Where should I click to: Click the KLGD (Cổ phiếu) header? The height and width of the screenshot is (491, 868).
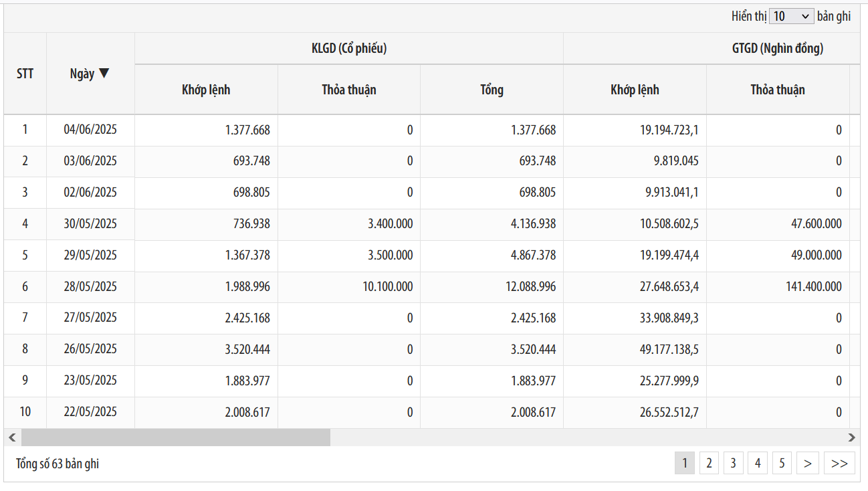click(348, 49)
